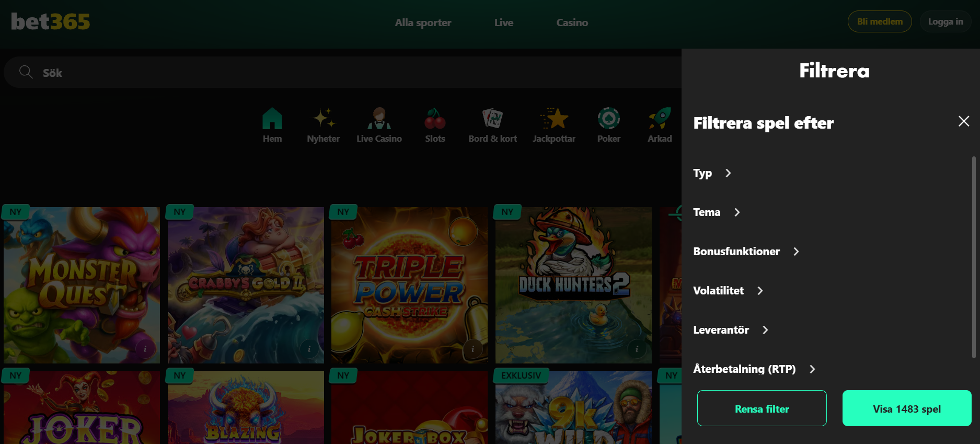The height and width of the screenshot is (444, 980).
Task: Open the Live Casino dealer icon
Action: [x=379, y=119]
